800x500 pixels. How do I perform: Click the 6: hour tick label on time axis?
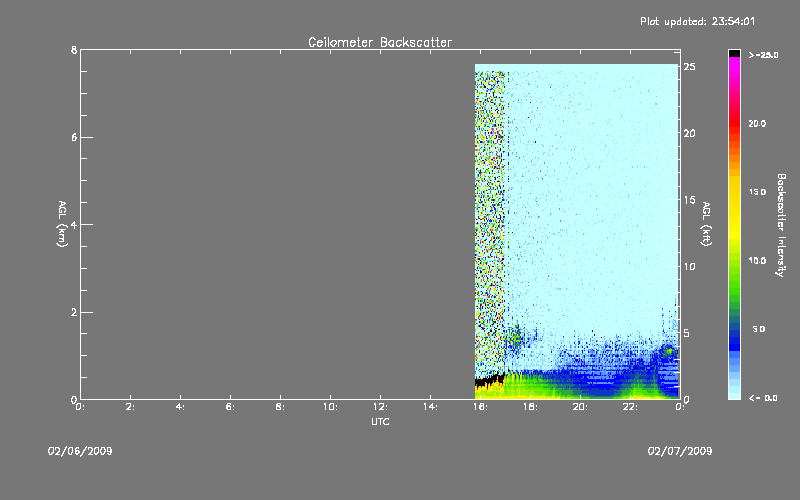(x=231, y=407)
